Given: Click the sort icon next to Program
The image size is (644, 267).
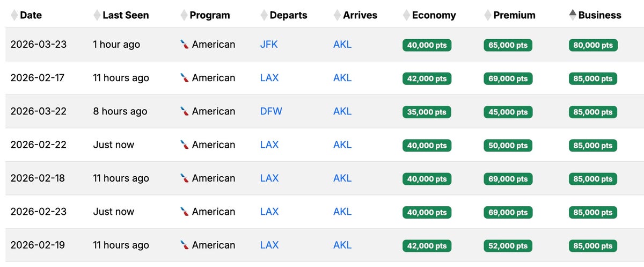Looking at the screenshot, I should pos(184,15).
